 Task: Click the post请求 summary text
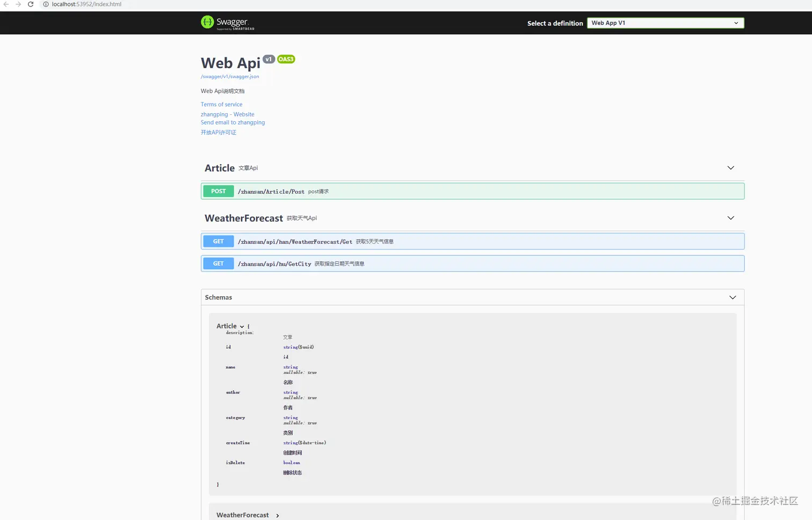click(x=318, y=192)
